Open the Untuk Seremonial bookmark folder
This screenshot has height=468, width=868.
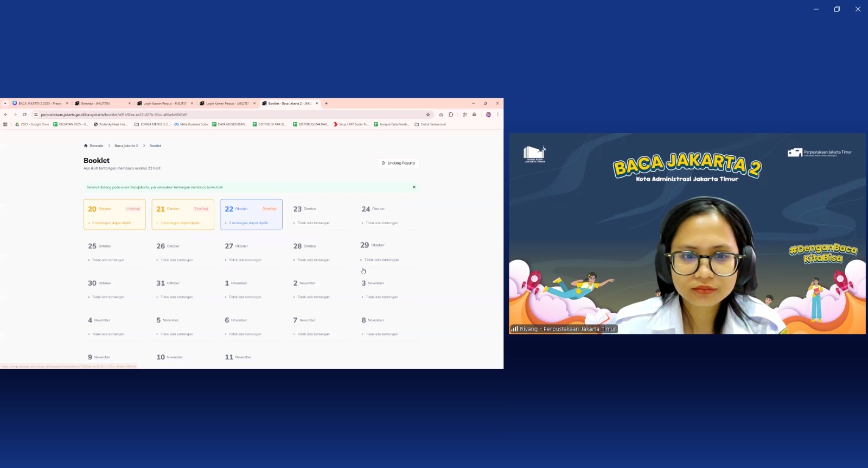[x=430, y=124]
